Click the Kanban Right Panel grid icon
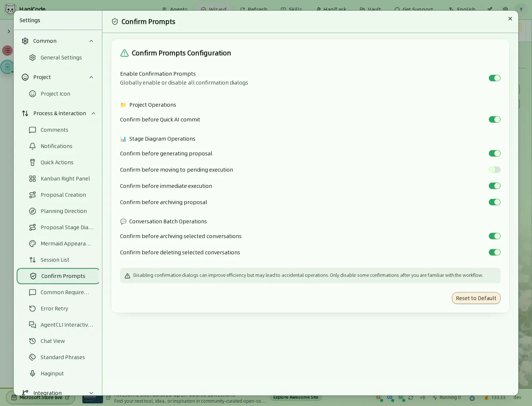 (x=33, y=179)
